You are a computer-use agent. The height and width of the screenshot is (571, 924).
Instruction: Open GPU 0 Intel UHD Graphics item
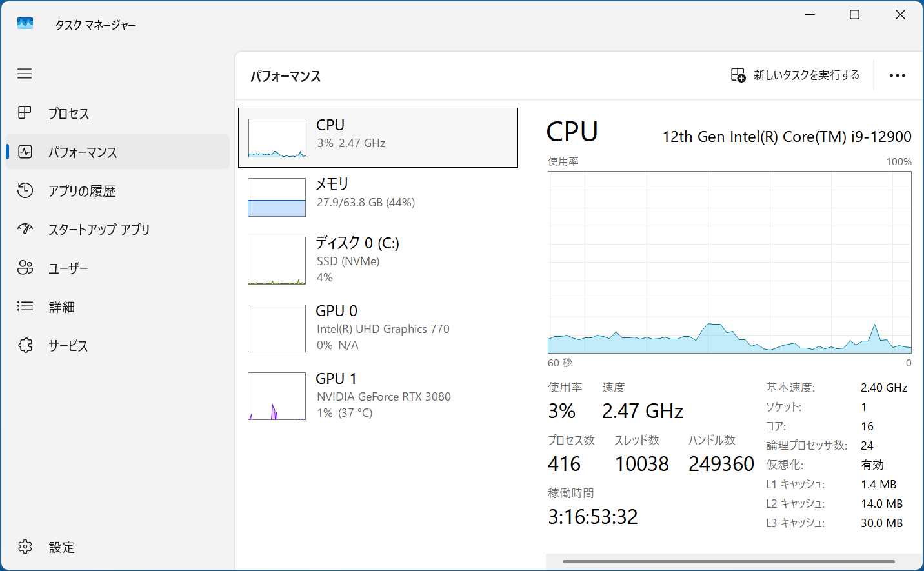coord(378,328)
